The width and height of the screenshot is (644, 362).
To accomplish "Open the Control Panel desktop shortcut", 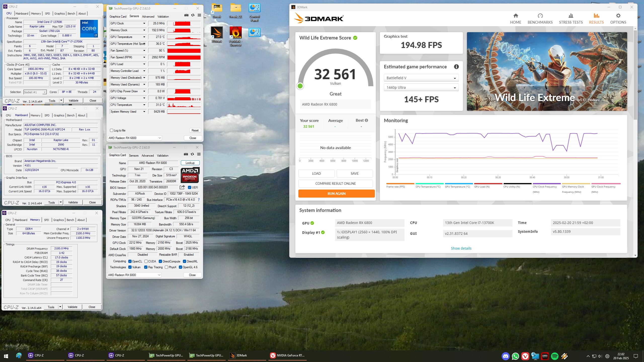I will click(x=254, y=13).
